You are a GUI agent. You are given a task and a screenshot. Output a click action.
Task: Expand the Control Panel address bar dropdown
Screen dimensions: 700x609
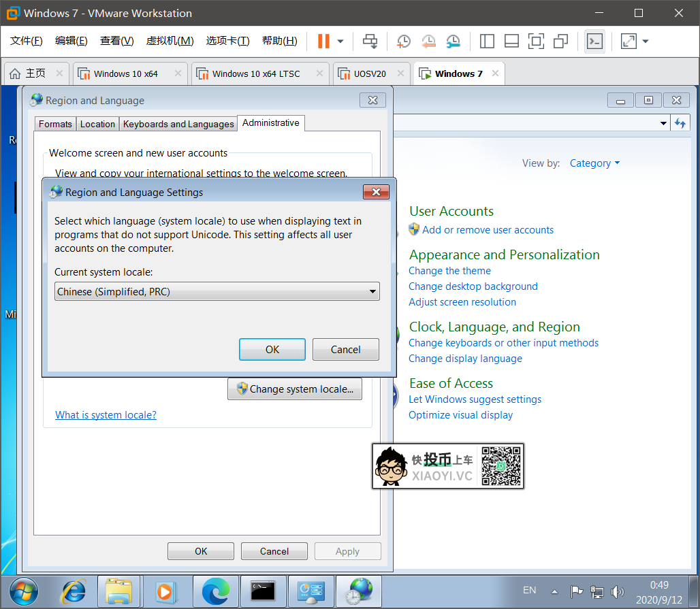[663, 123]
